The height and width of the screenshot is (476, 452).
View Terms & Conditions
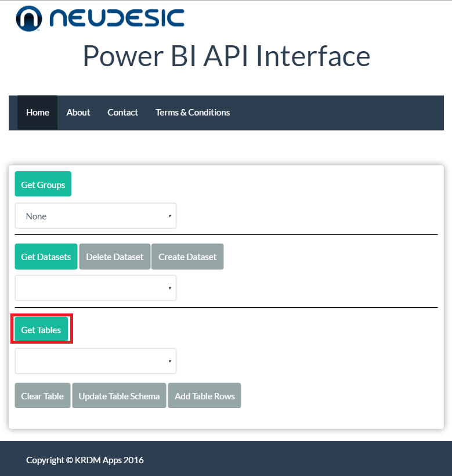point(193,113)
